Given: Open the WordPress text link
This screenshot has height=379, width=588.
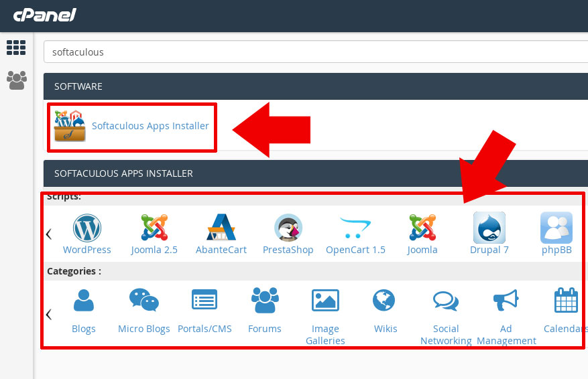Looking at the screenshot, I should tap(87, 250).
